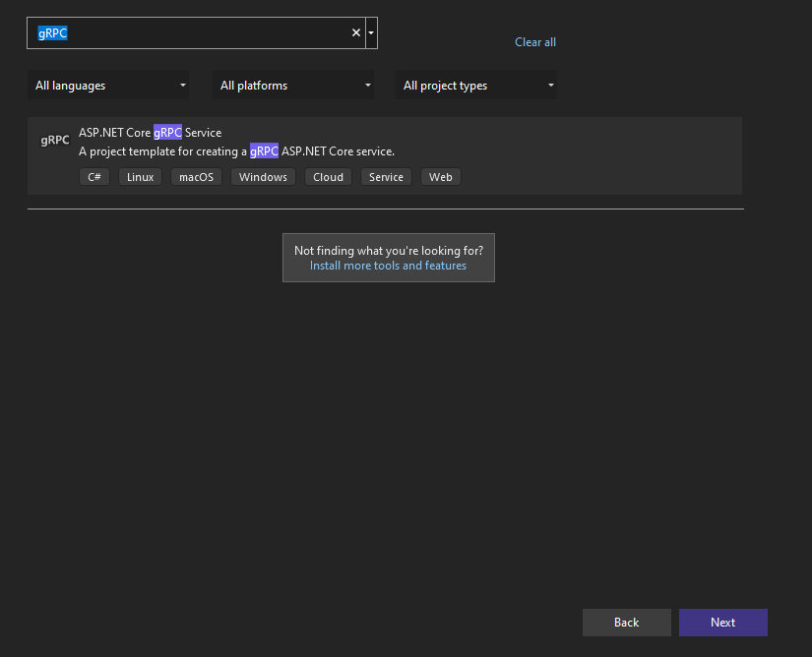Image resolution: width=812 pixels, height=657 pixels.
Task: Click the Windows tag
Action: point(263,177)
